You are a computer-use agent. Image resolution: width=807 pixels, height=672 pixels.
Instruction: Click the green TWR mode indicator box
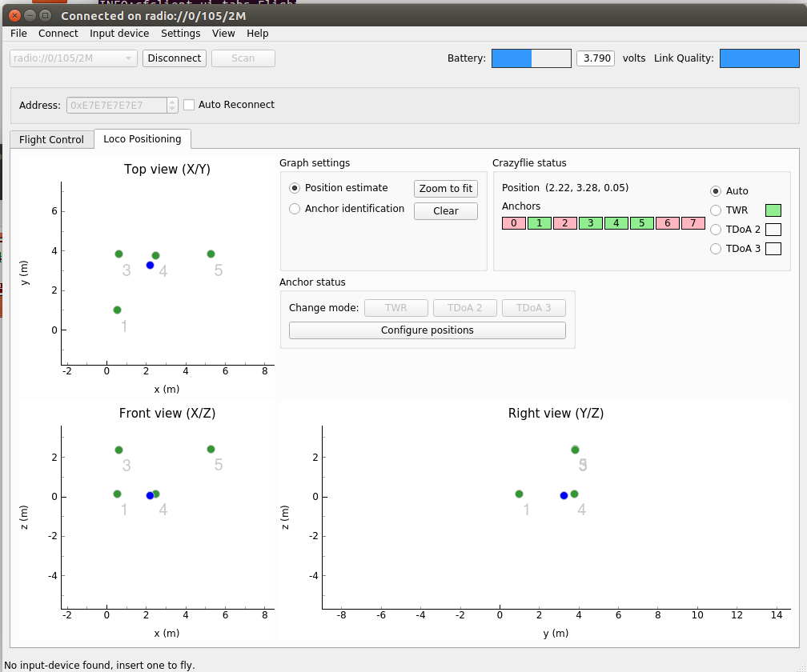click(773, 210)
